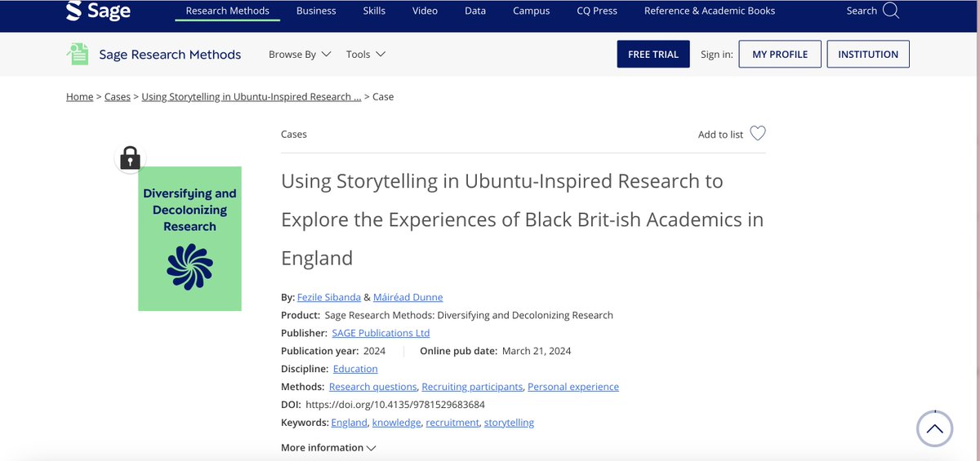
Task: Expand More information section
Action: click(x=328, y=447)
